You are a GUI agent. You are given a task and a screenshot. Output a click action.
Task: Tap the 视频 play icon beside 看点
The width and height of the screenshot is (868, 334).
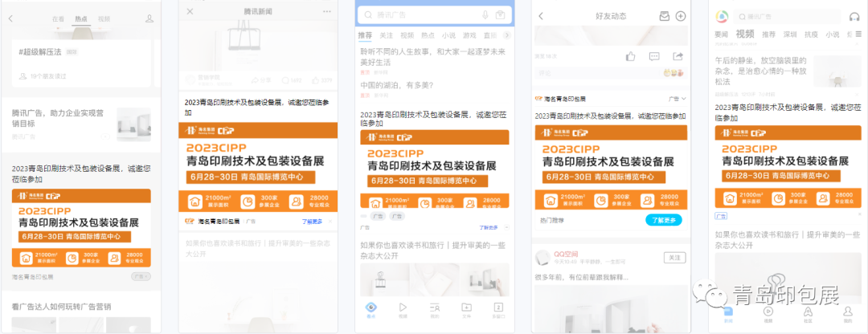tap(403, 310)
